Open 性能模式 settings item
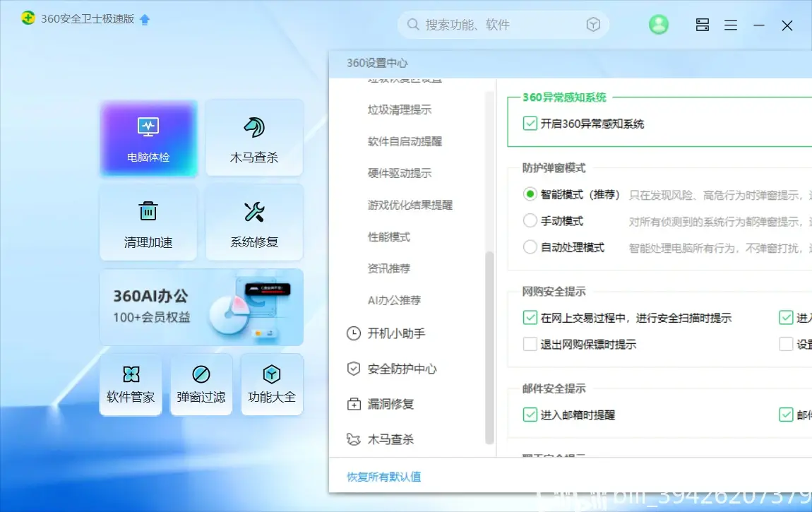Image resolution: width=812 pixels, height=512 pixels. (x=389, y=237)
